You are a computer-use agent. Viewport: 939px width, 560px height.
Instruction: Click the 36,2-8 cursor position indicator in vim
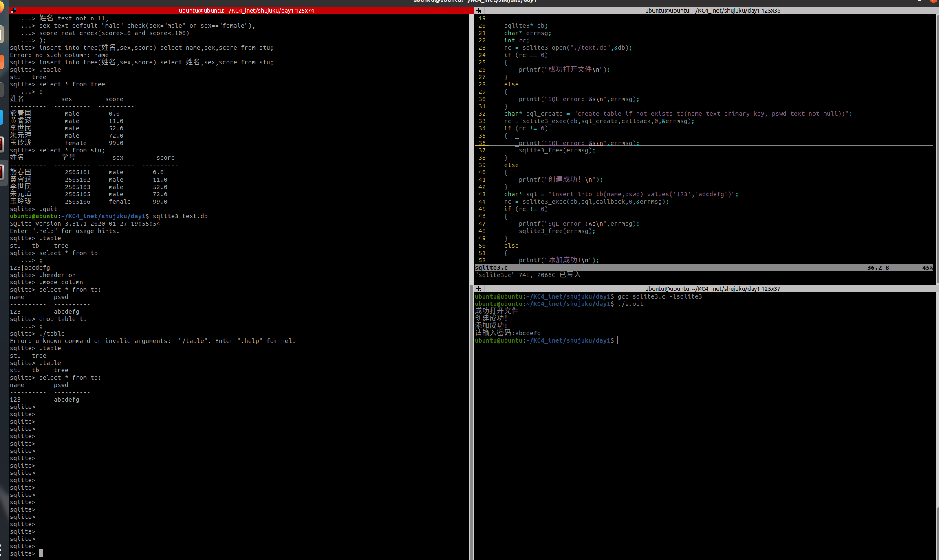tap(878, 268)
